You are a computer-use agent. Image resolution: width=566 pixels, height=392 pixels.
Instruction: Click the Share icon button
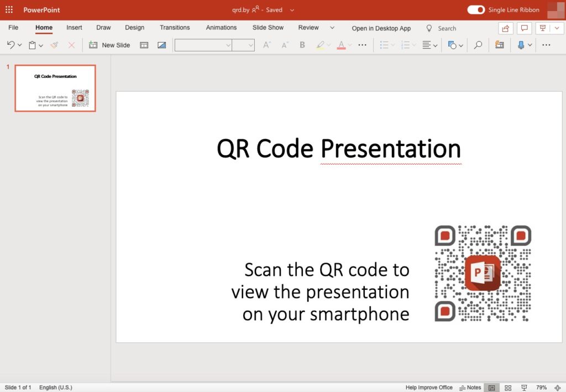point(505,29)
